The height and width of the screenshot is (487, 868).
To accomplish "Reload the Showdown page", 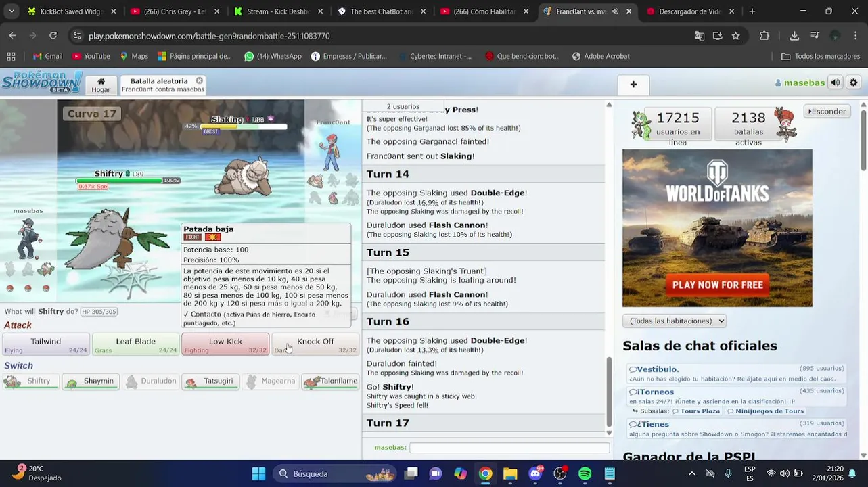I will pyautogui.click(x=53, y=36).
